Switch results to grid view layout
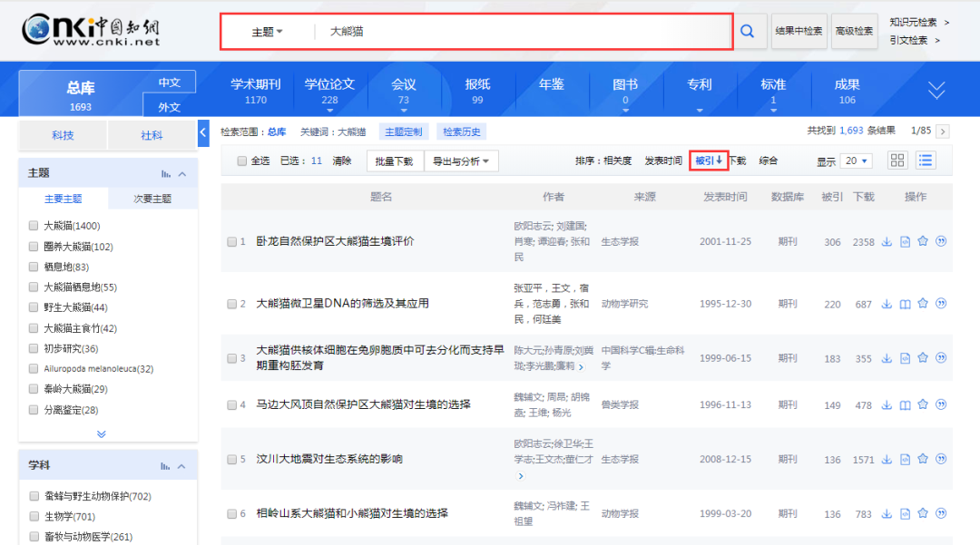The image size is (980, 545). point(897,161)
